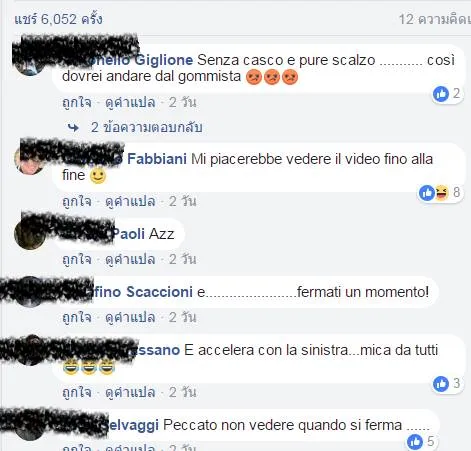Open the 12 comments count link
This screenshot has height=451, width=471.
point(435,19)
